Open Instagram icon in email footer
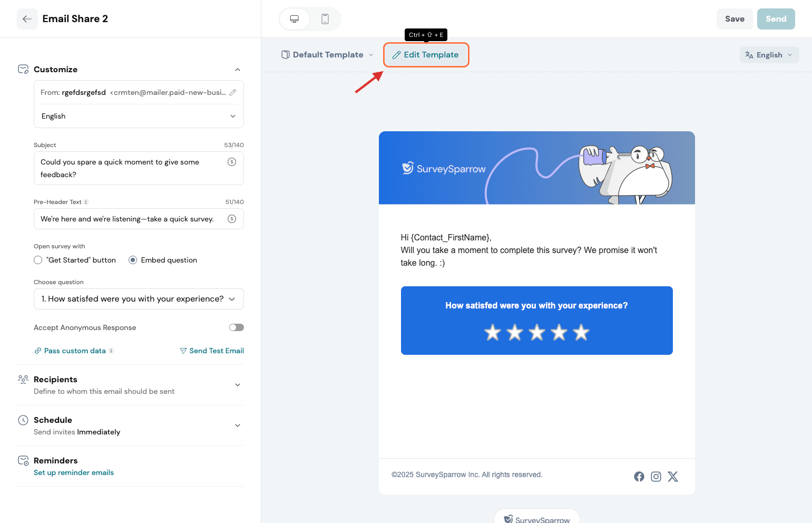 (656, 477)
